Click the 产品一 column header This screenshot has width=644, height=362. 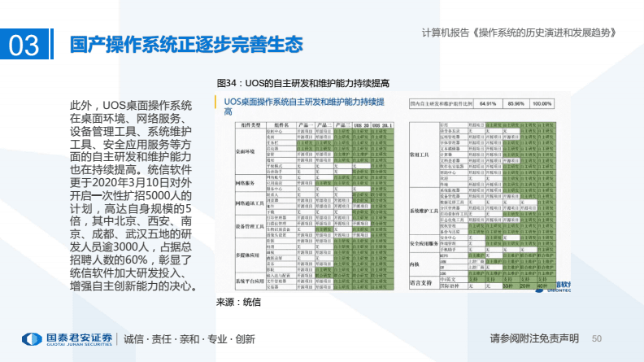tap(306, 125)
